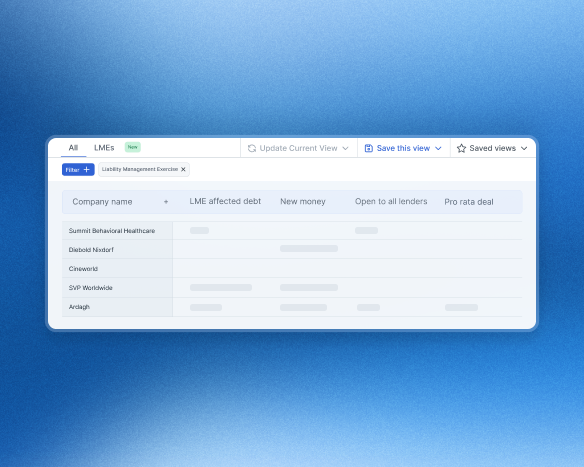Switch to the All tab
This screenshot has width=584, height=467.
click(73, 148)
